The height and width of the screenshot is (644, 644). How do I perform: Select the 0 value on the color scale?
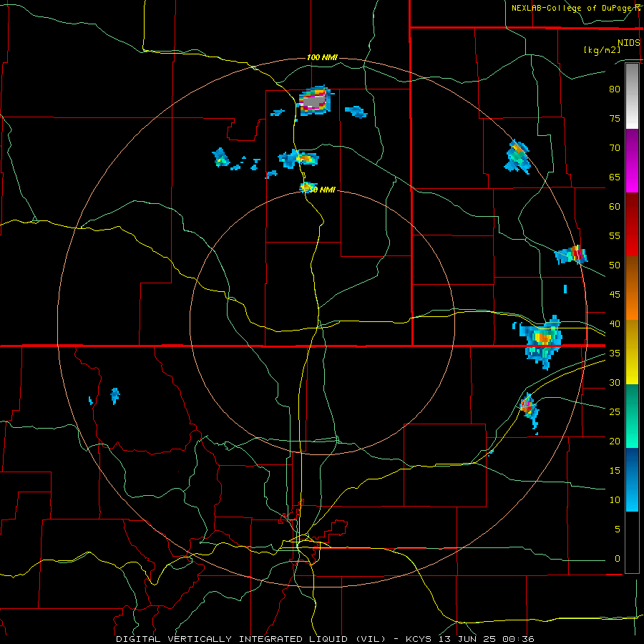coord(618,559)
